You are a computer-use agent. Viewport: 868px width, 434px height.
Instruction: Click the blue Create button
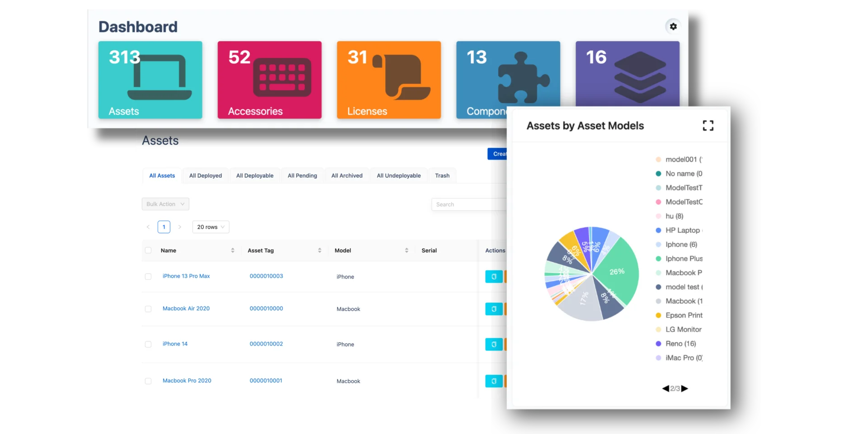click(497, 154)
